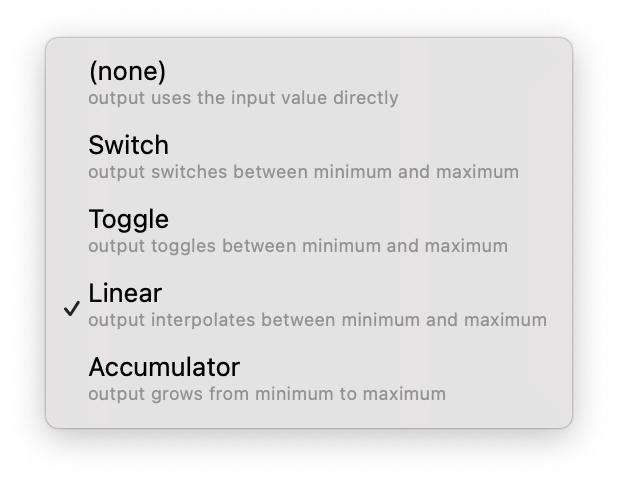Viewport: 618px width, 482px height.
Task: Select the Switch menu entry
Action: [x=128, y=146]
